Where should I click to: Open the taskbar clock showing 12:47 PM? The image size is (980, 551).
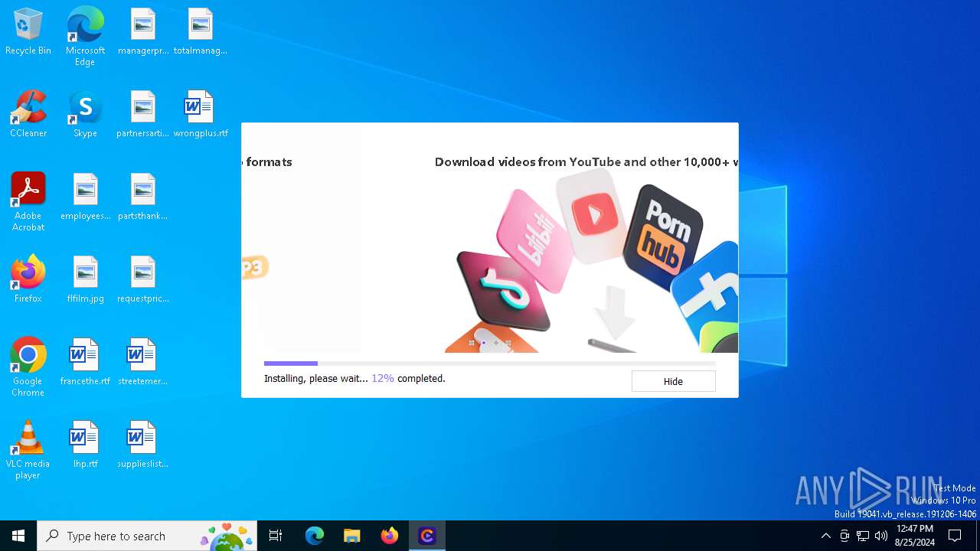click(x=915, y=536)
